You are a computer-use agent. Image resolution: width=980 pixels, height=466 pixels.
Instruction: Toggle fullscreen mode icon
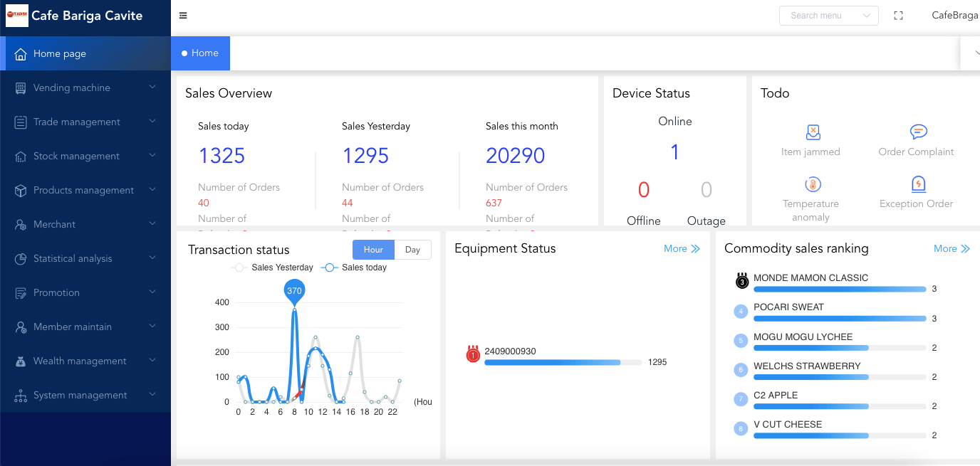click(x=898, y=16)
